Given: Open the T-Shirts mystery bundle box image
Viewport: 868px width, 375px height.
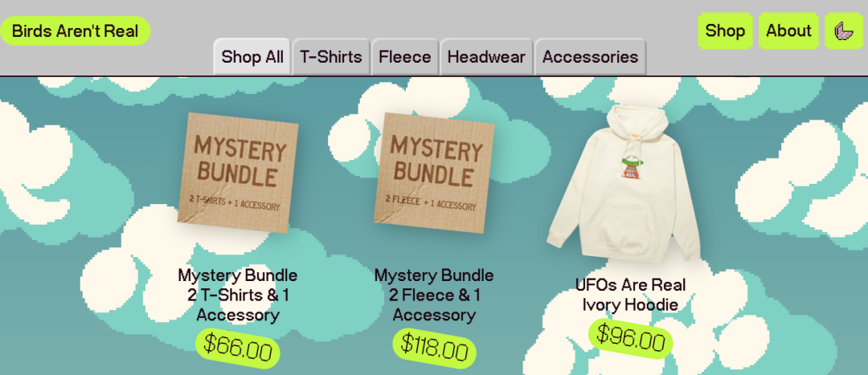Looking at the screenshot, I should point(238,173).
